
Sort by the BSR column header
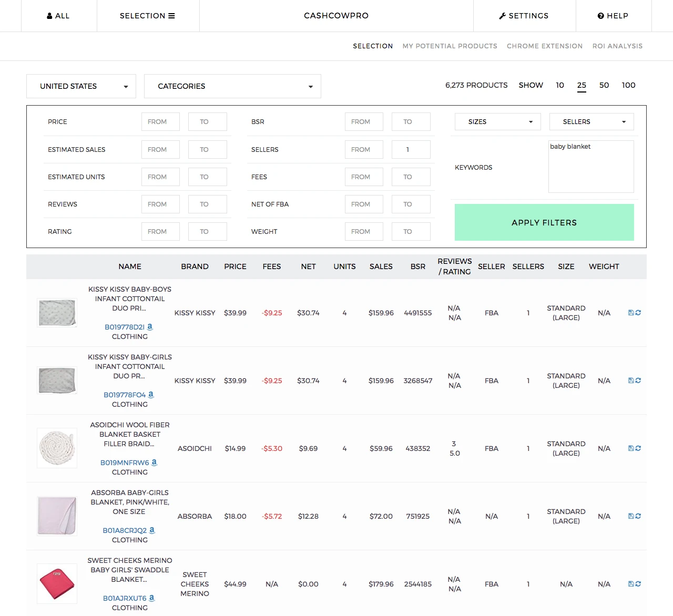pos(418,266)
